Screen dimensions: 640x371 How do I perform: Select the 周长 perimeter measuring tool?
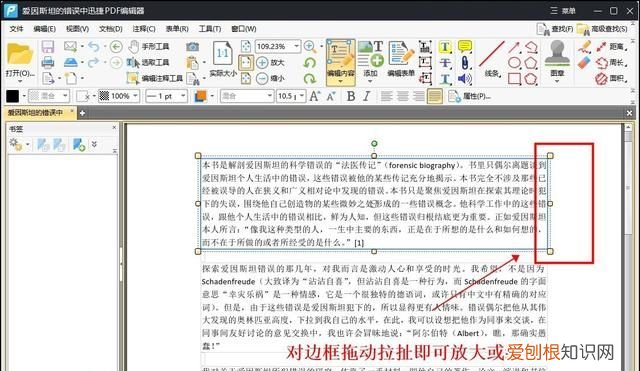pos(611,63)
